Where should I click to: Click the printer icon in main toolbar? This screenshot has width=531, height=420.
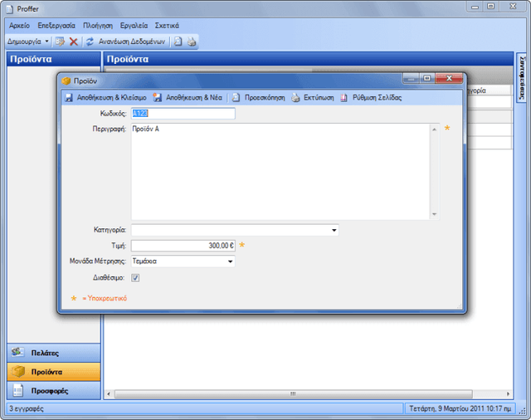click(192, 42)
